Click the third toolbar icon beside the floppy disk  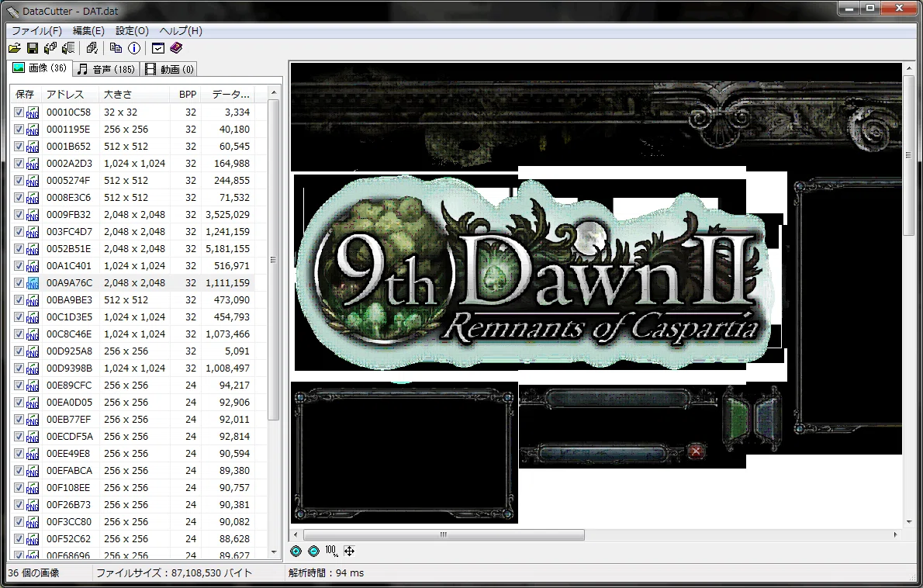pyautogui.click(x=50, y=48)
